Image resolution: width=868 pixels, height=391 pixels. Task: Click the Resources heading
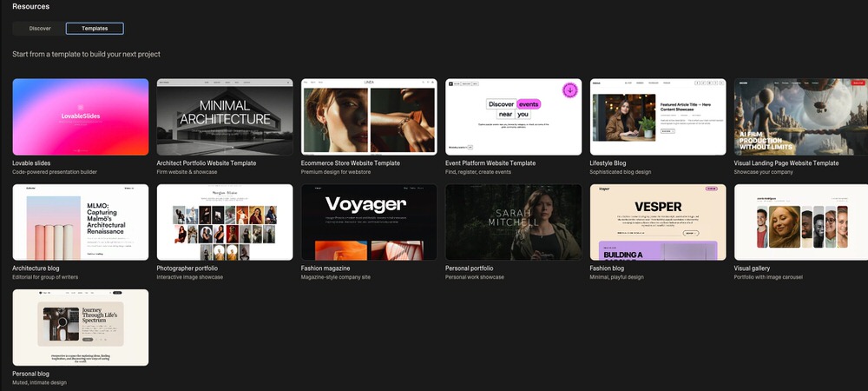click(31, 7)
